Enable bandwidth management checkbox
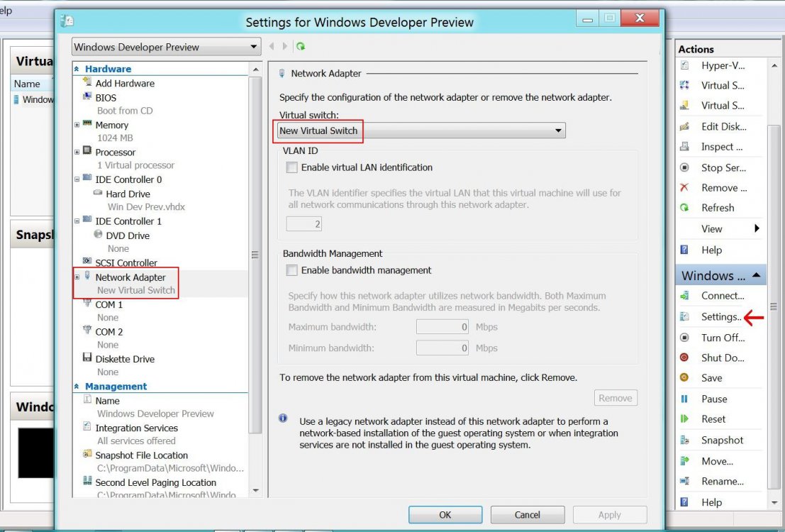 click(x=291, y=270)
